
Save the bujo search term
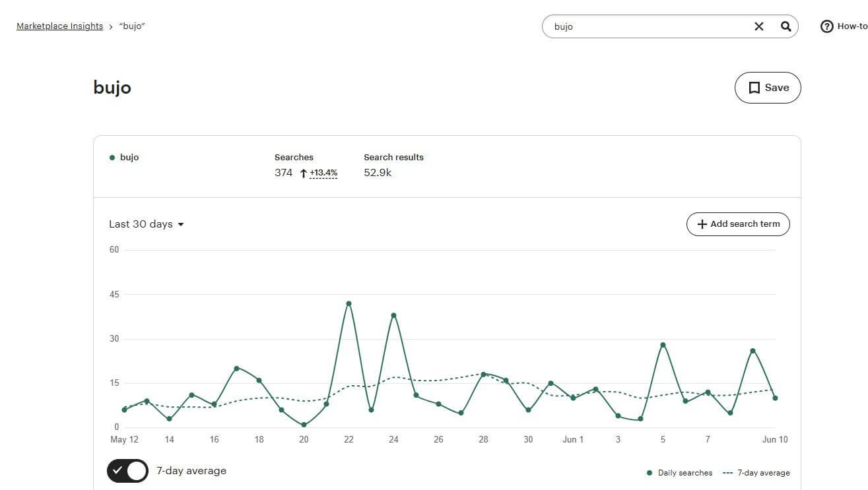point(768,88)
